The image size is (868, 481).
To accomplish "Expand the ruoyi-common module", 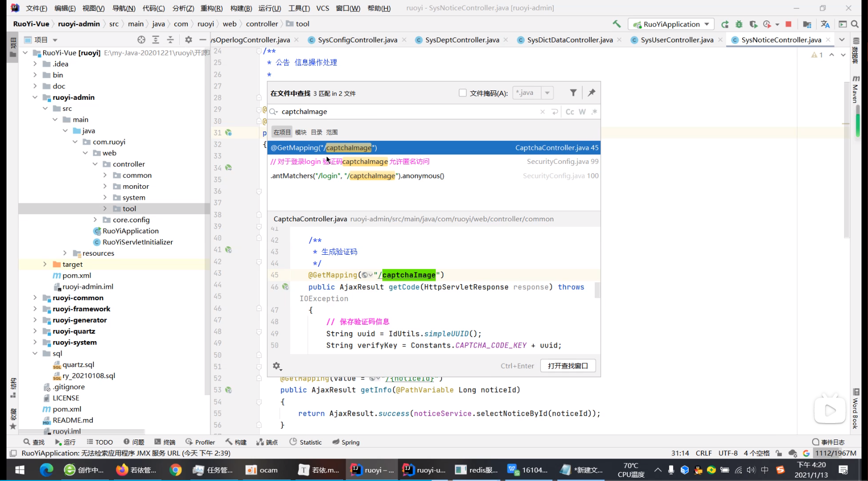I will [x=35, y=298].
